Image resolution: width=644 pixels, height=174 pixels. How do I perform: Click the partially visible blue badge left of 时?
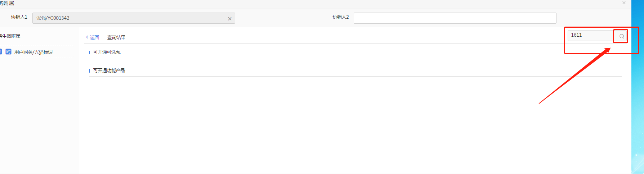tap(1, 52)
